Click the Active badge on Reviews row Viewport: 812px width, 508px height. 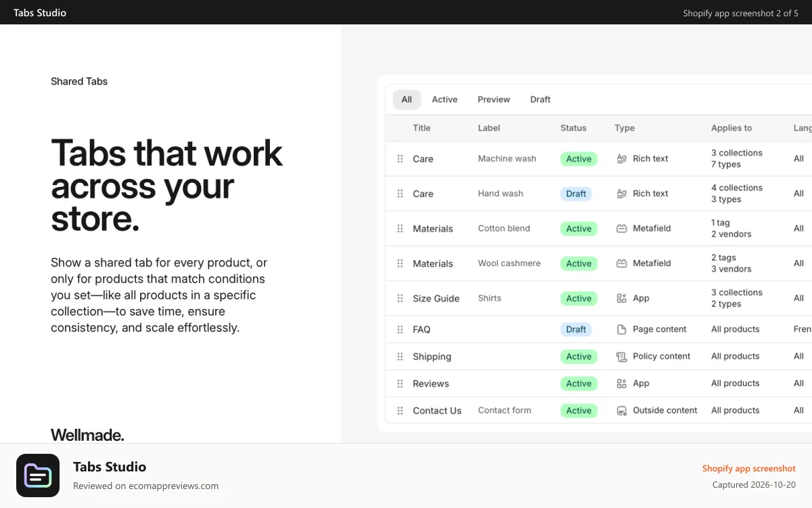pyautogui.click(x=579, y=383)
